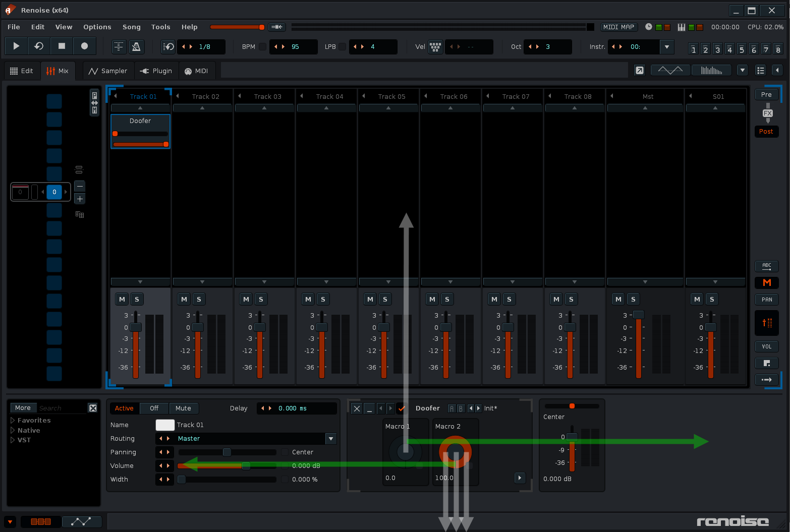Toggle the metronome icon
This screenshot has height=532, width=790.
(136, 47)
